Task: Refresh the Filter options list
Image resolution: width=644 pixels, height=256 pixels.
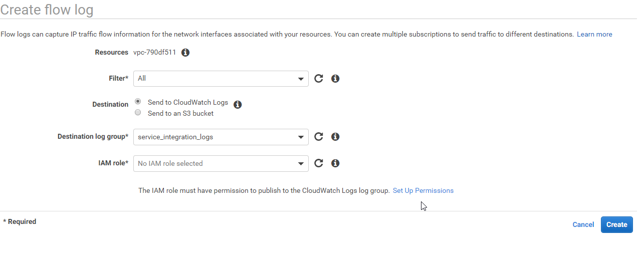Action: [318, 79]
